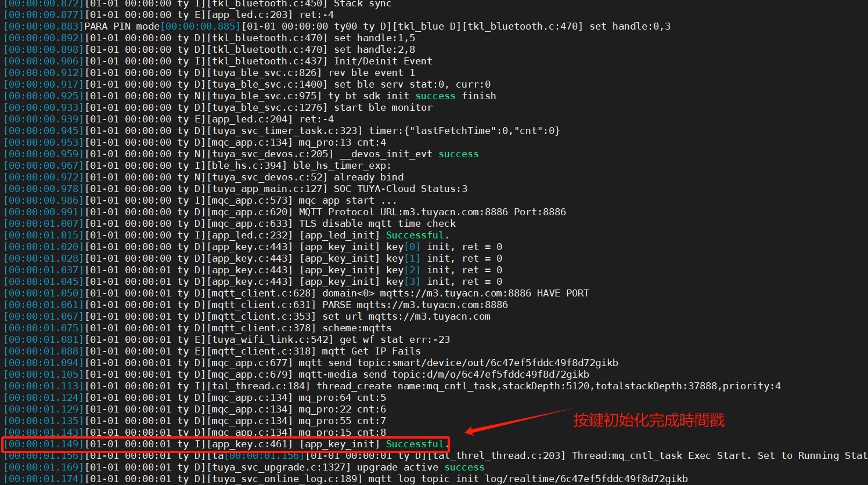Select 'start ble monitor' log entry
The image size is (868, 485).
click(383, 107)
